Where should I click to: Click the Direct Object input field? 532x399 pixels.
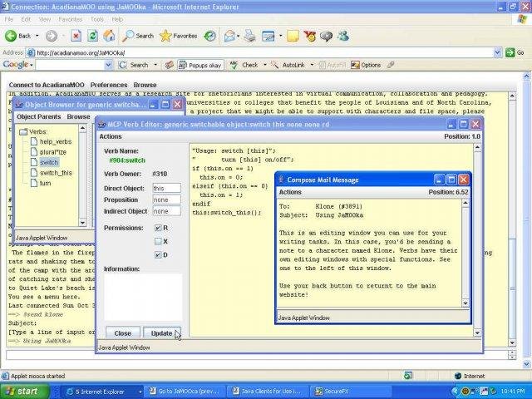coord(166,188)
